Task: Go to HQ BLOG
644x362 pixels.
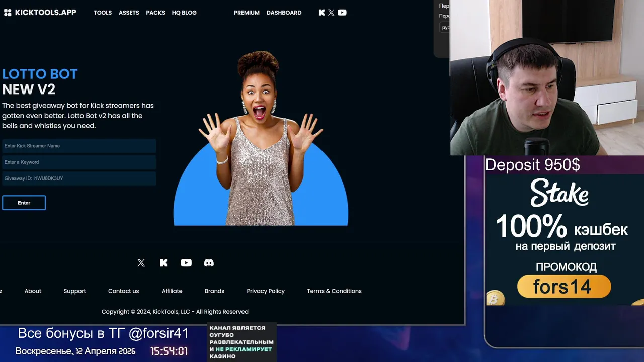Action: pos(184,13)
